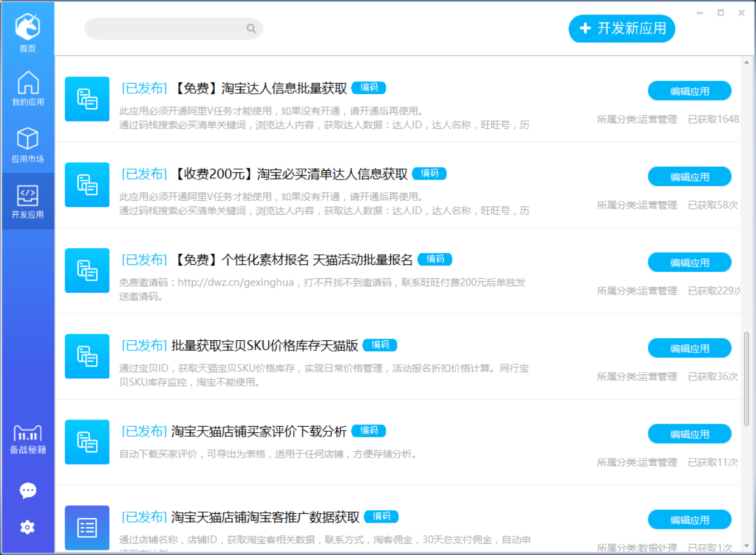This screenshot has width=756, height=555.
Task: Click 编辑应用 for 批量获取宝贝SKU价格库存天猫版
Action: pos(690,349)
